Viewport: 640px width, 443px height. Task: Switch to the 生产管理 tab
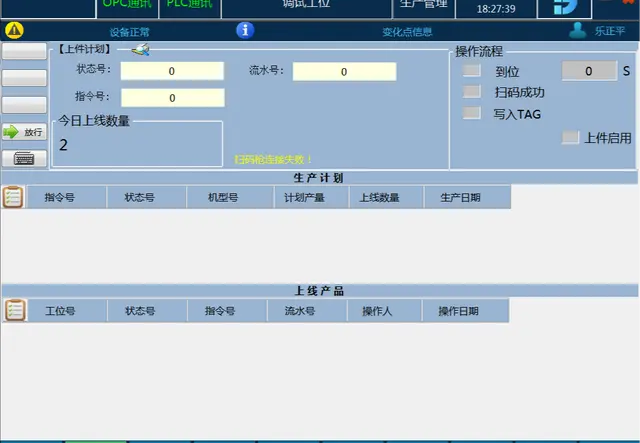point(424,7)
